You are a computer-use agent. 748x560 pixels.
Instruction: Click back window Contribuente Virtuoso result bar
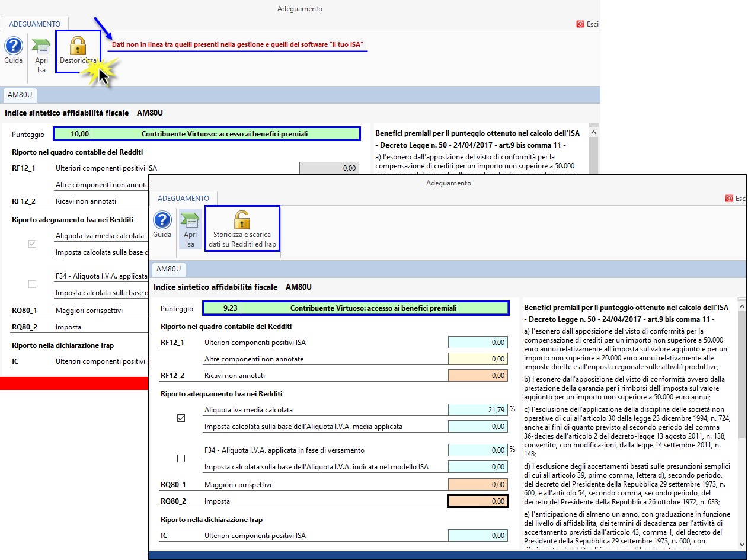[225, 134]
